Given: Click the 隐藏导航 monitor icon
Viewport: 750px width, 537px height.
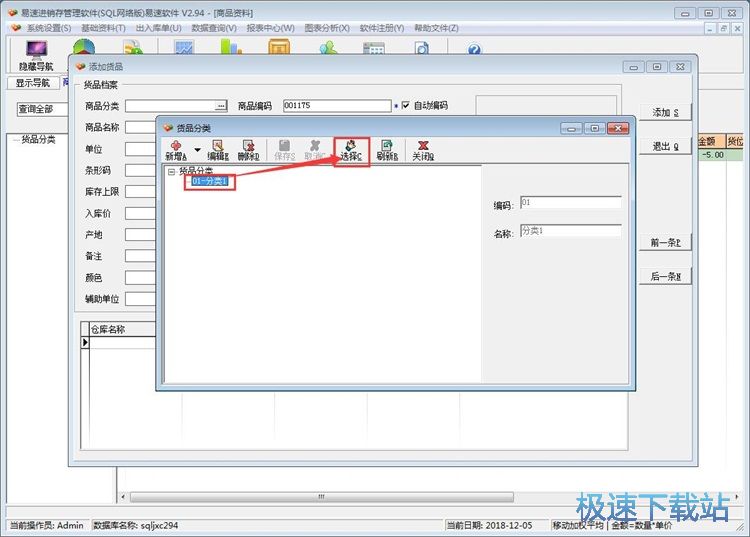Looking at the screenshot, I should 36,55.
